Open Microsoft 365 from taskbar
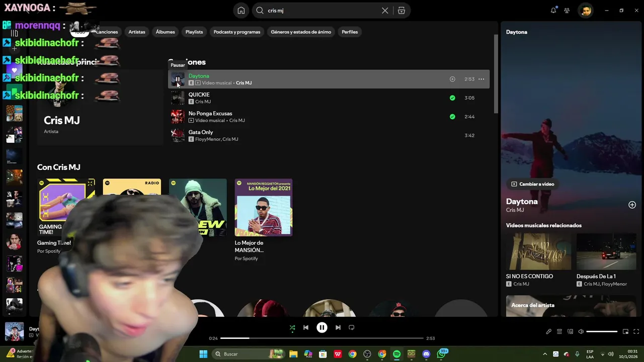This screenshot has height=362, width=644. click(x=308, y=354)
